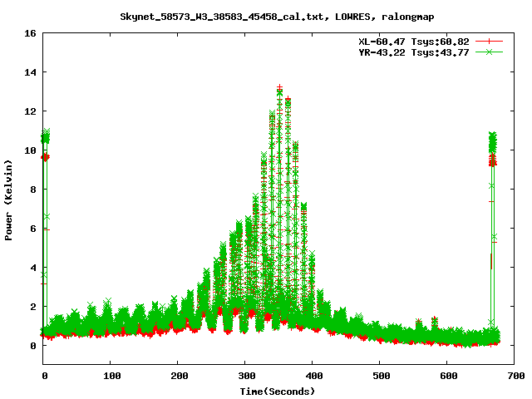
Task: Click the y-axis tick label '16'
Action: click(30, 33)
